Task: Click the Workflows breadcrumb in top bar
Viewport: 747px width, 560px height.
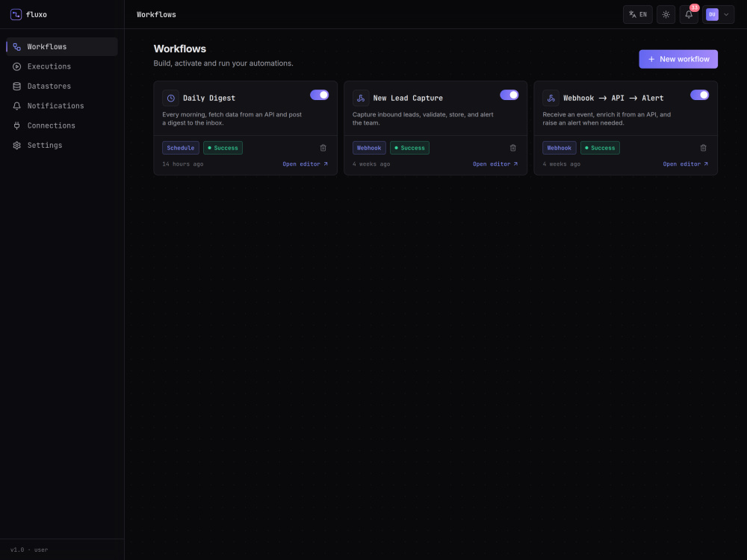Action: coord(156,15)
